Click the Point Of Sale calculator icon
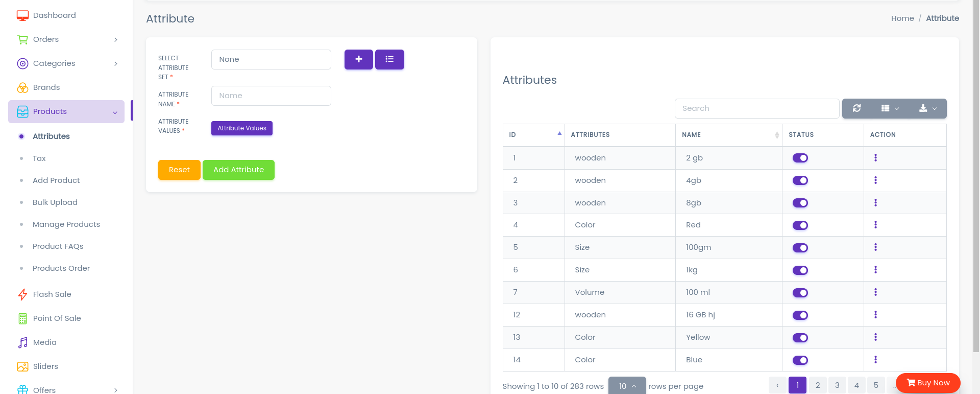The width and height of the screenshot is (980, 394). [x=22, y=318]
